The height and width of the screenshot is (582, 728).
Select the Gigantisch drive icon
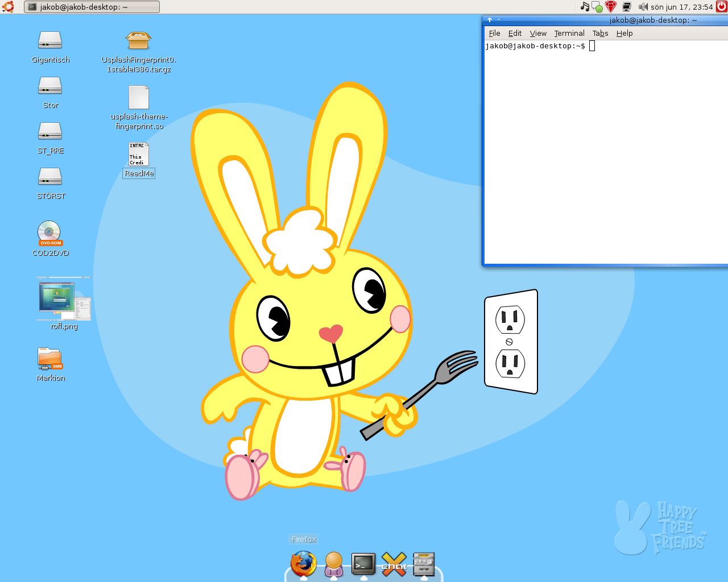(50, 40)
